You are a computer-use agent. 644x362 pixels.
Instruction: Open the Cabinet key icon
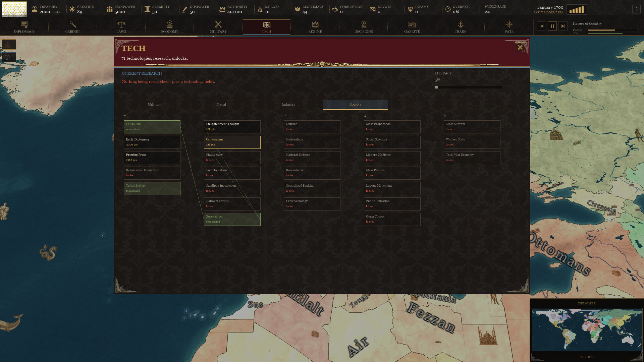pos(72,24)
